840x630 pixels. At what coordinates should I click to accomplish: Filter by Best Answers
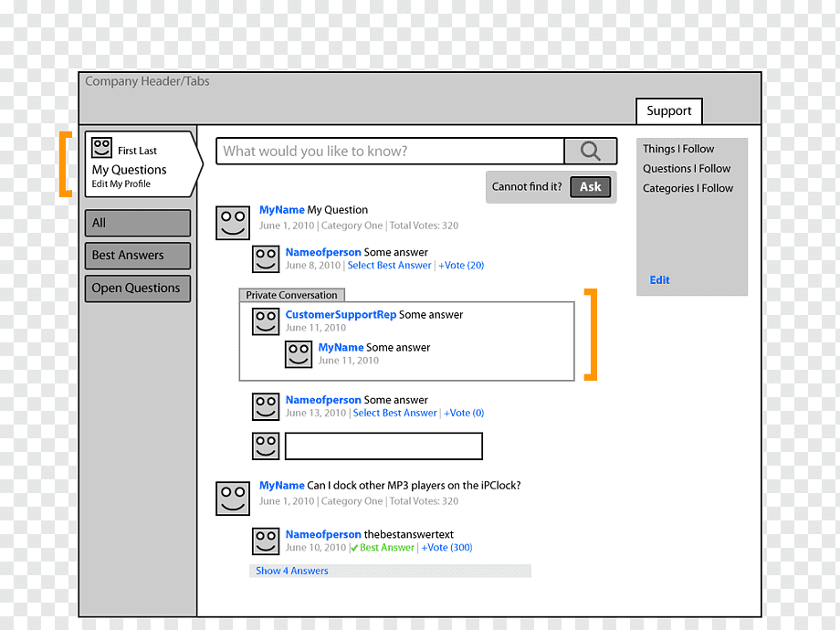[138, 256]
